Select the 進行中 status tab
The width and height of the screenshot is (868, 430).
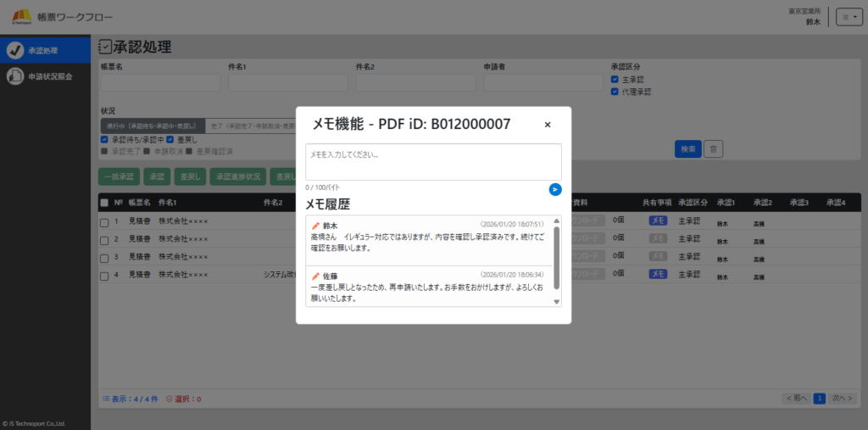(x=153, y=126)
